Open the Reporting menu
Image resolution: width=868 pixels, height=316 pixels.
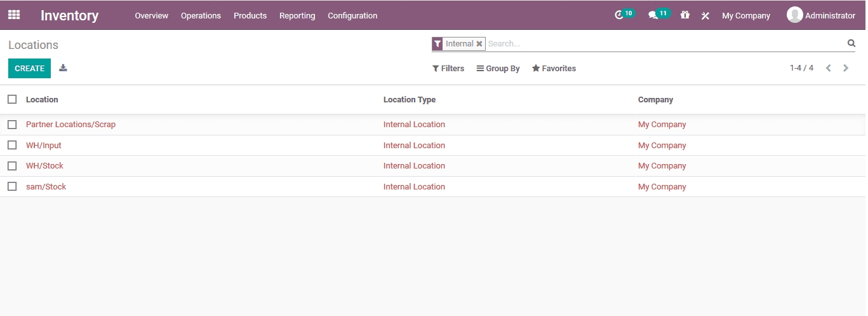[297, 15]
